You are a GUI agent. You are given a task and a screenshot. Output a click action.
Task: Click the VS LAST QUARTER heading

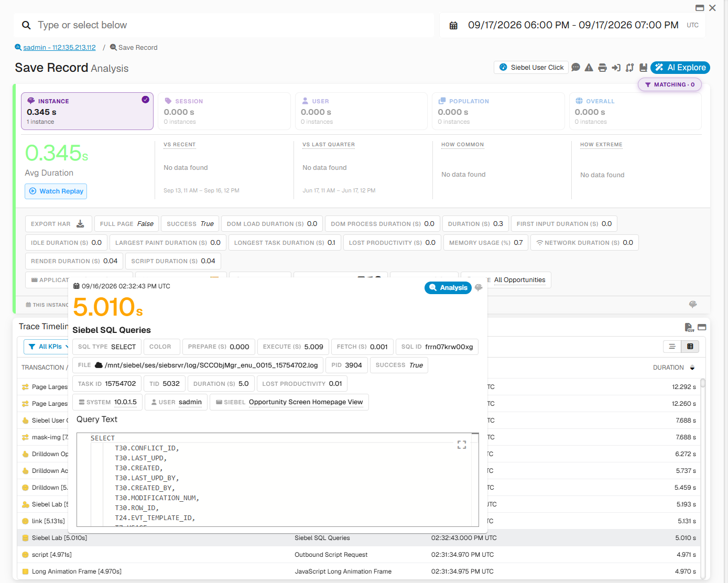329,145
